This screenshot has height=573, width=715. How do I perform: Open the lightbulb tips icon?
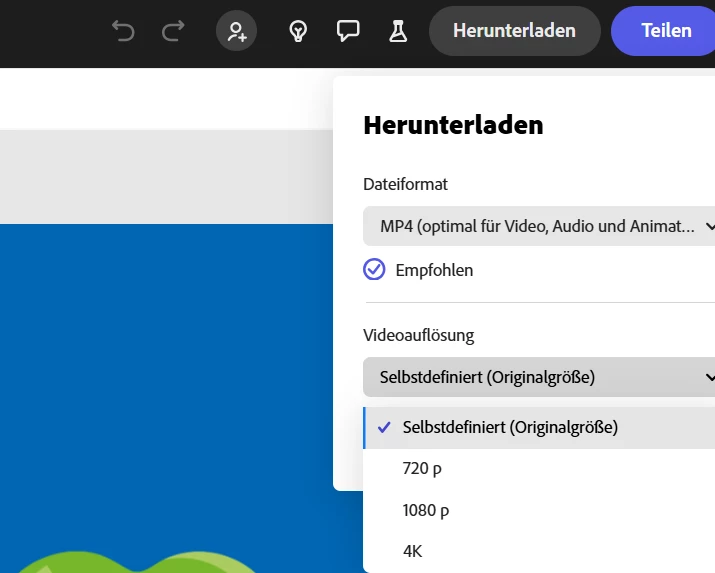[x=298, y=31]
